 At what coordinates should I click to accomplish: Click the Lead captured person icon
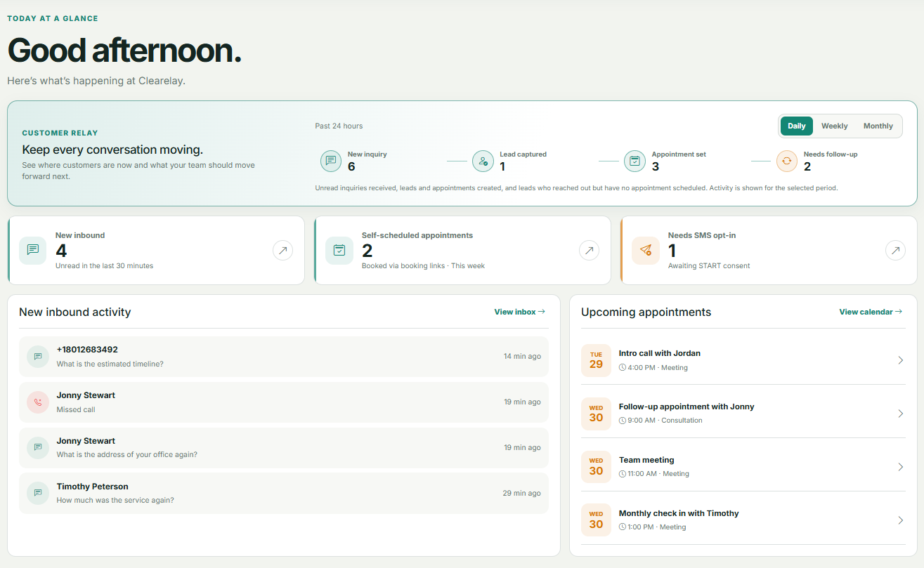point(483,161)
